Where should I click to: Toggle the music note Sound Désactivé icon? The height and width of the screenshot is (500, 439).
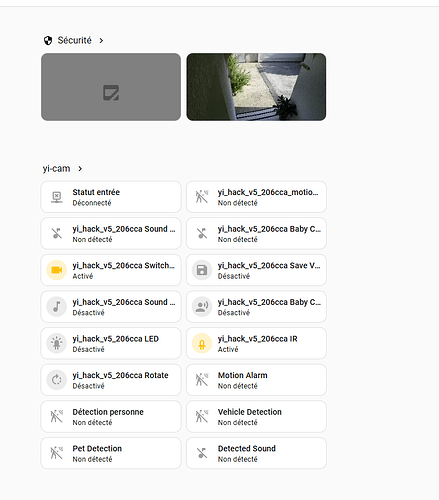[x=57, y=307]
